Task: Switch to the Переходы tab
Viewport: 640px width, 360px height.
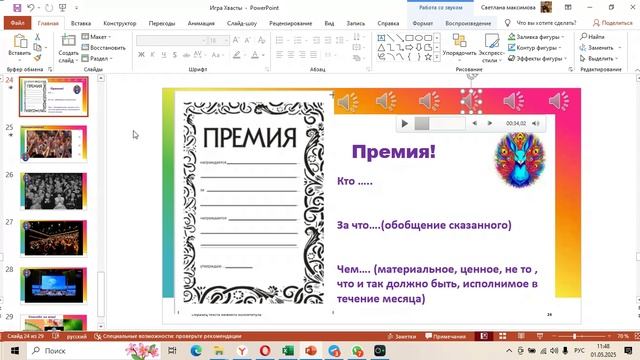Action: click(162, 23)
